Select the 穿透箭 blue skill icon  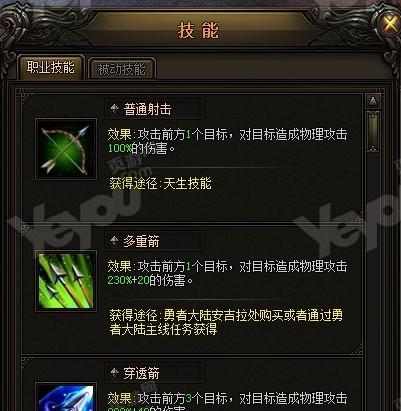coord(66,397)
